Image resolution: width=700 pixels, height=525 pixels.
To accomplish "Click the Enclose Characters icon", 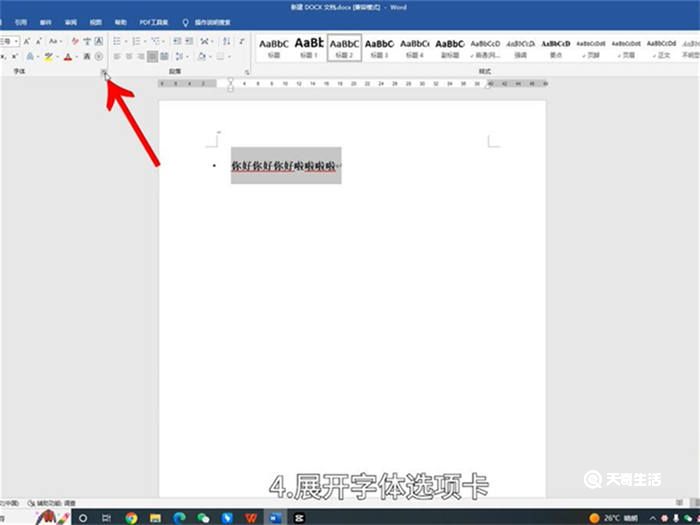I will [x=99, y=57].
